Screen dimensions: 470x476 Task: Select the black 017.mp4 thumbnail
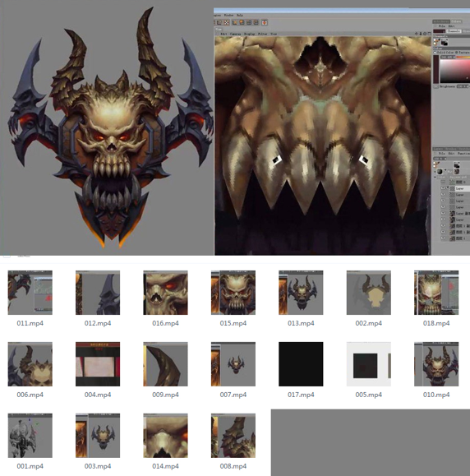[301, 364]
